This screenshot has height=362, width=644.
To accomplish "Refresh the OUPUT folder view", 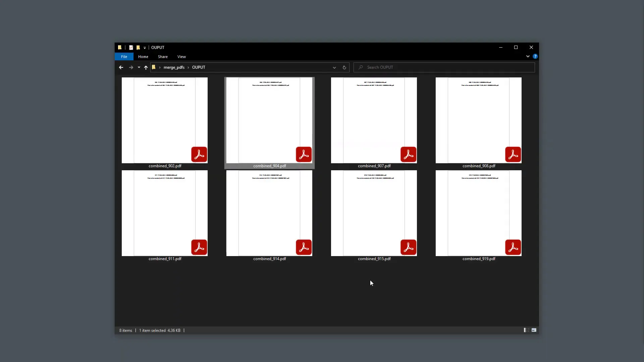I will click(344, 67).
